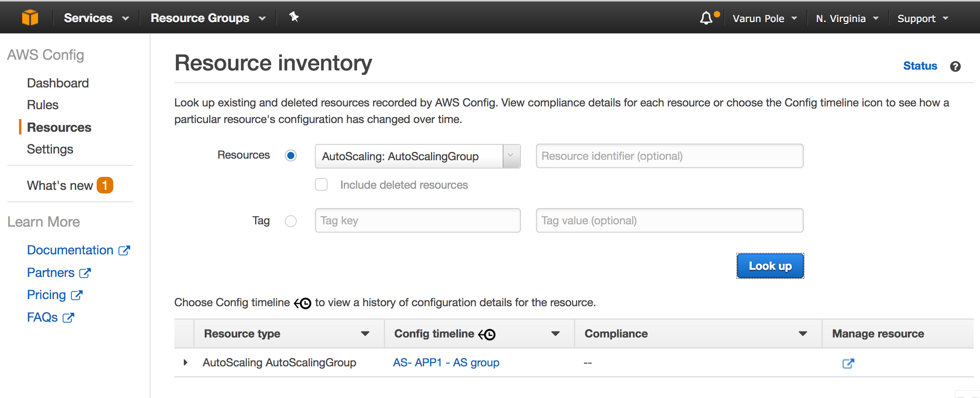Select the Tag radio button
This screenshot has height=398, width=980.
click(x=291, y=221)
